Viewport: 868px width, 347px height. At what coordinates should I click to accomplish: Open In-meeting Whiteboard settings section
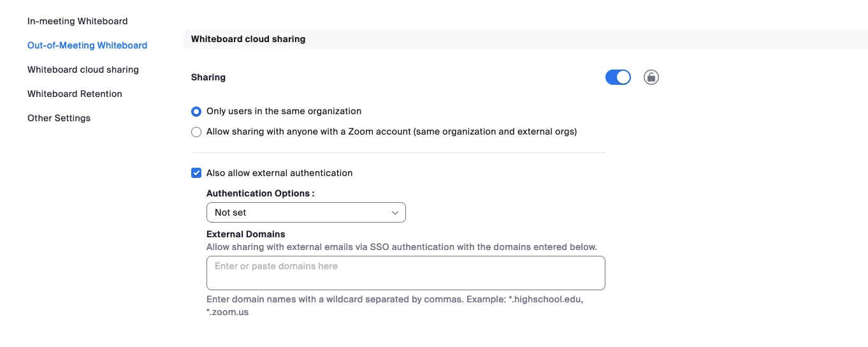77,21
